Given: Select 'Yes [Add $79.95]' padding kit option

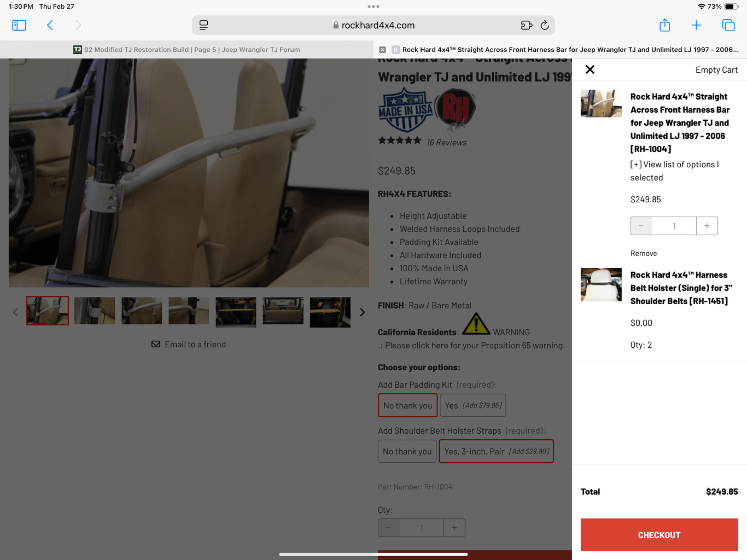Looking at the screenshot, I should click(x=472, y=405).
